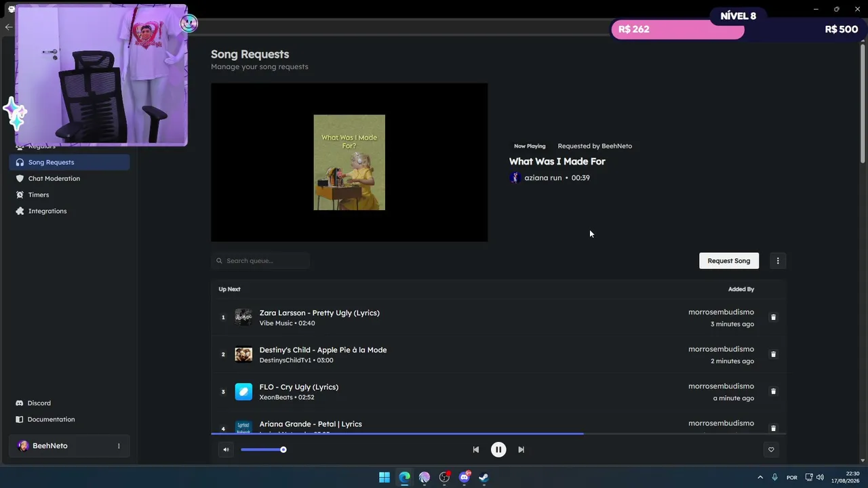The image size is (868, 488).
Task: Open the queue options three-dot menu
Action: [778, 261]
